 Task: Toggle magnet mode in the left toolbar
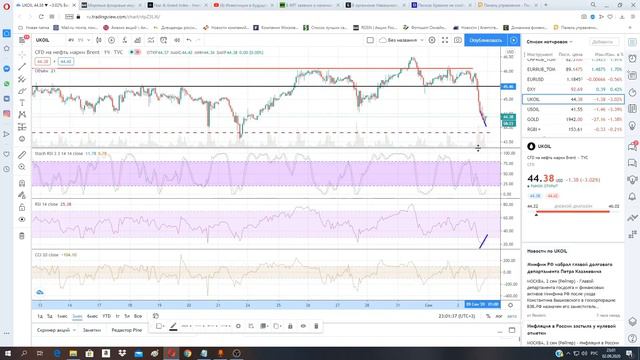(22, 183)
